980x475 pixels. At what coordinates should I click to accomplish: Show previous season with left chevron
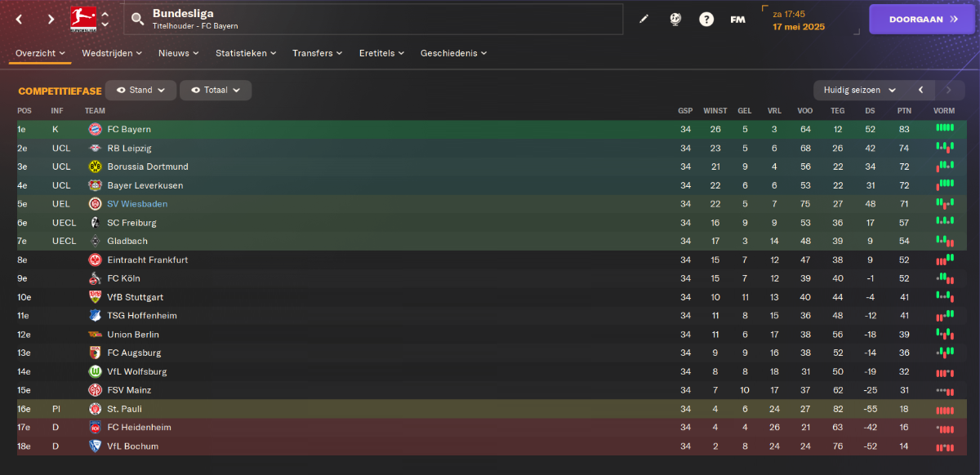[920, 90]
